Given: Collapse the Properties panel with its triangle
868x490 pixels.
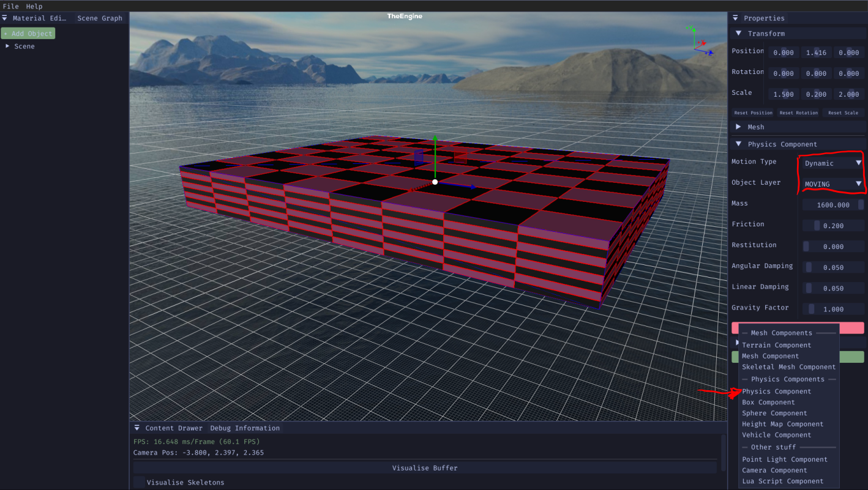Looking at the screenshot, I should pos(735,18).
